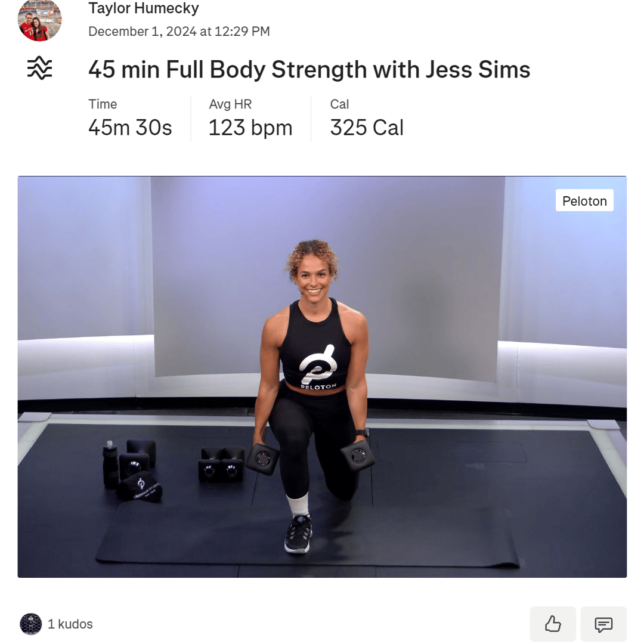The width and height of the screenshot is (644, 644).
Task: Open the Jess Sims workout photo
Action: pyautogui.click(x=322, y=377)
